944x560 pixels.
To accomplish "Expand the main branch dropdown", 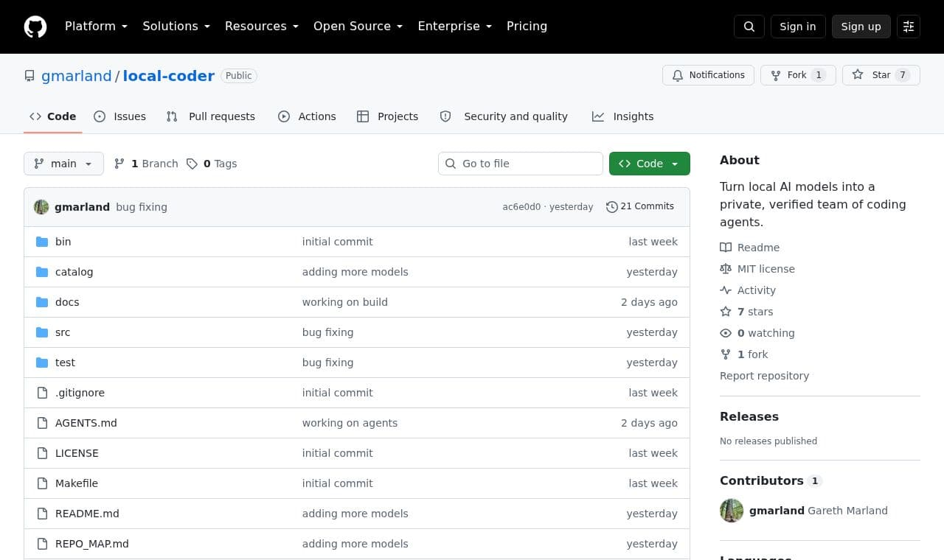I will click(63, 164).
